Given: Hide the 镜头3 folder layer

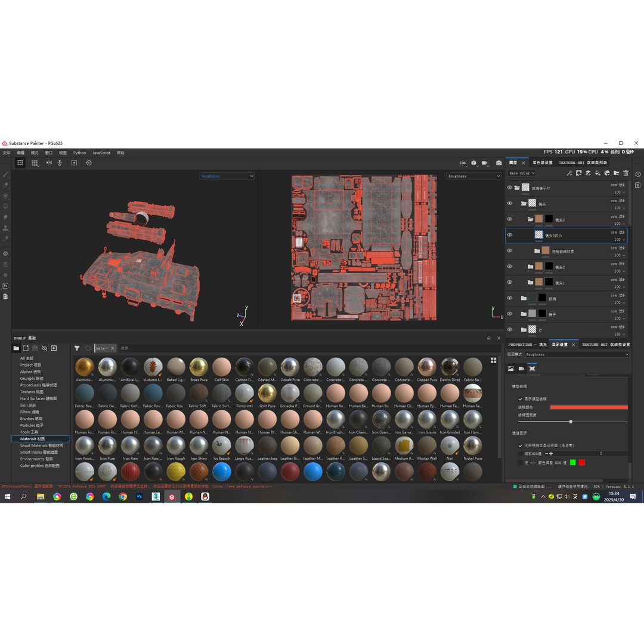Looking at the screenshot, I should pos(510,219).
